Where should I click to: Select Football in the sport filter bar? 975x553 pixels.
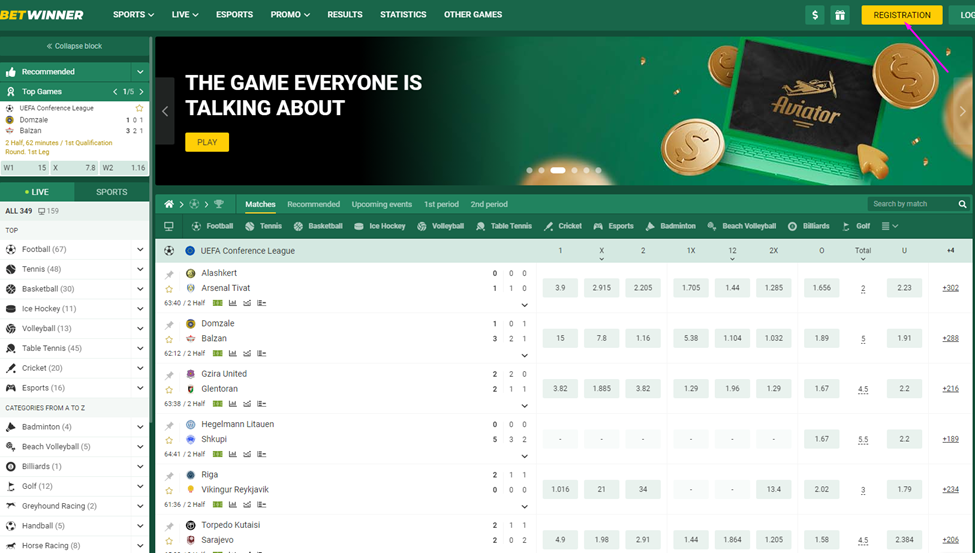pyautogui.click(x=212, y=226)
